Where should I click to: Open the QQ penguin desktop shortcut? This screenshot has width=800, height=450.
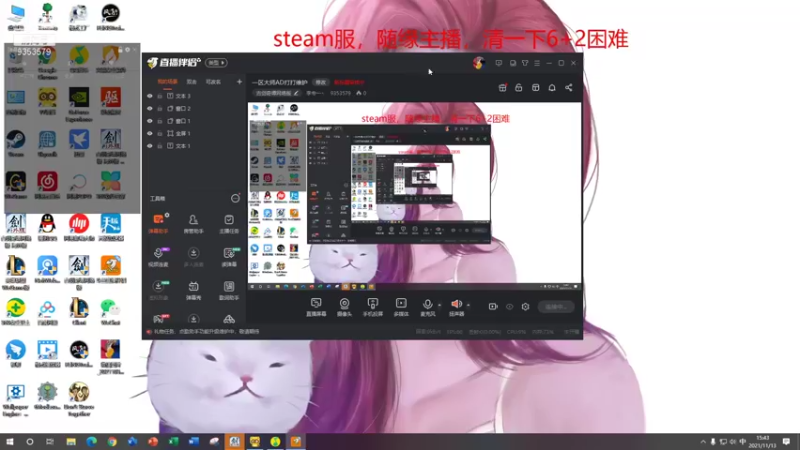point(47,228)
